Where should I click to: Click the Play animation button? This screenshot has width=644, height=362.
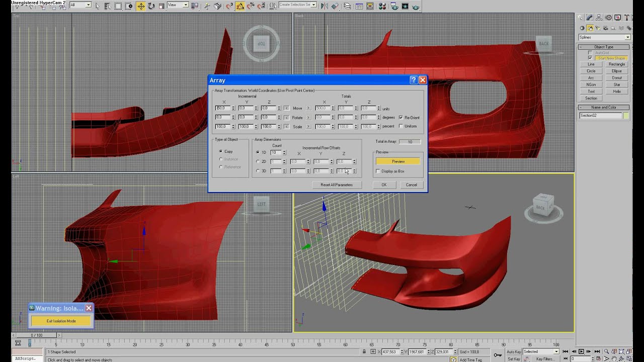pos(581,351)
